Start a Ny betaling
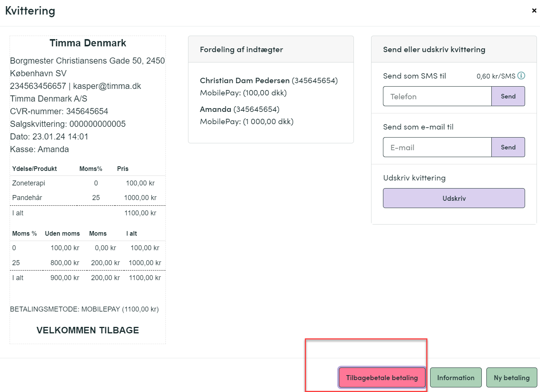 click(512, 378)
